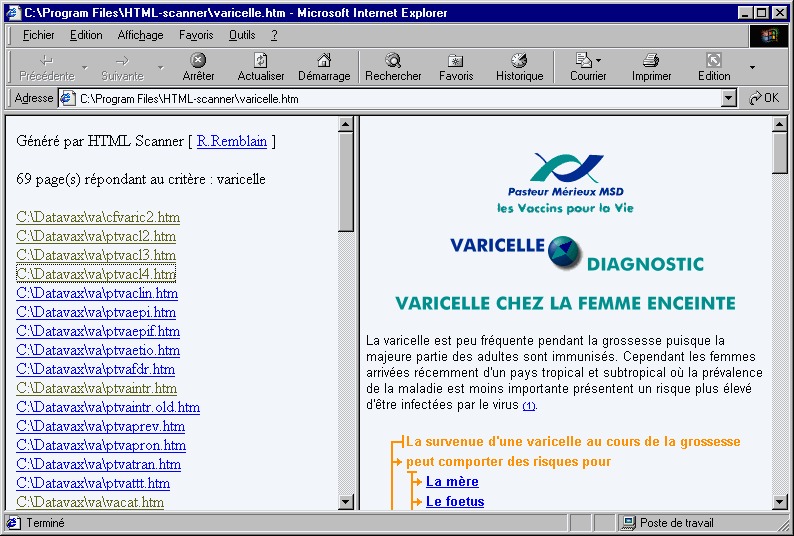Open the Outils menu
Image resolution: width=794 pixels, height=536 pixels.
coord(242,35)
